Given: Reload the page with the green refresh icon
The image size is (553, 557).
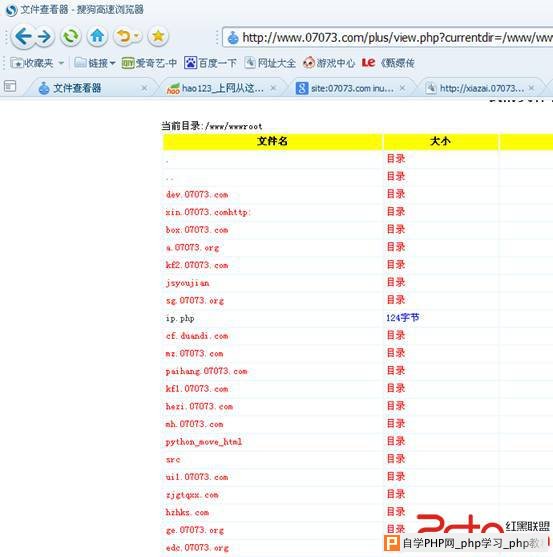Looking at the screenshot, I should coord(71,36).
